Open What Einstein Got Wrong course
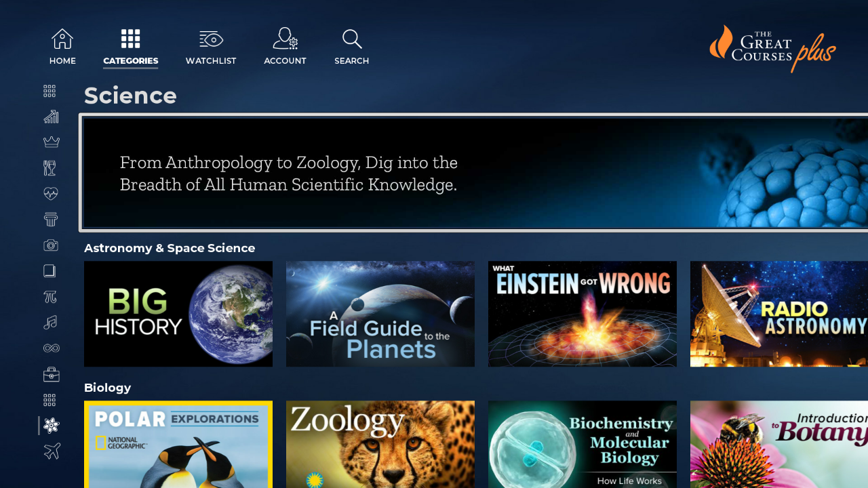Viewport: 868px width, 488px height. coord(583,314)
